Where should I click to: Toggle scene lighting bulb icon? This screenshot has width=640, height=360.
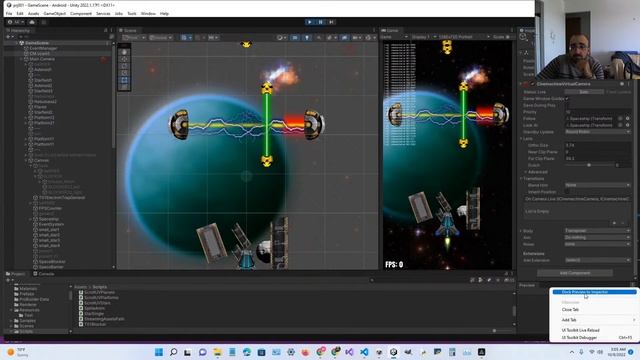click(307, 38)
